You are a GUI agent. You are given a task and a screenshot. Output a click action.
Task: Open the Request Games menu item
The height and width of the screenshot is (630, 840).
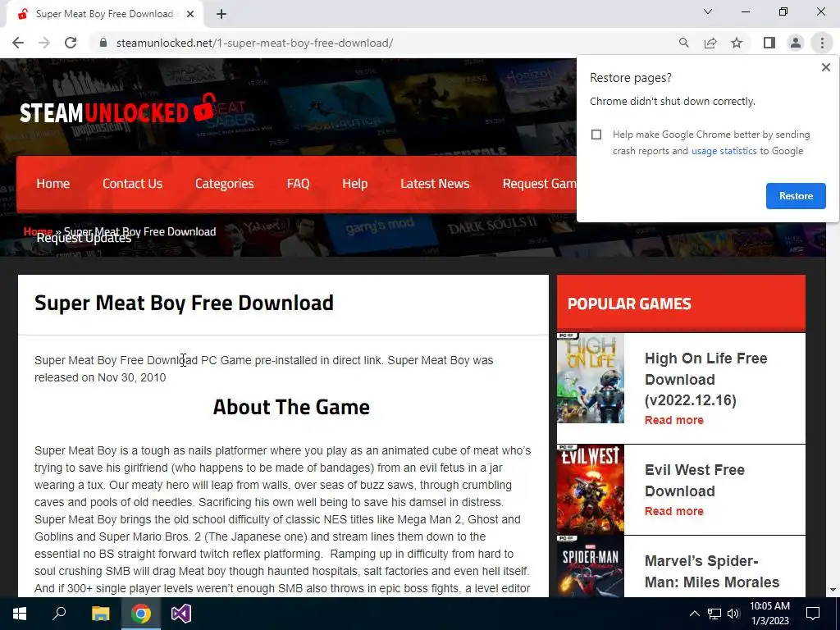tap(540, 184)
